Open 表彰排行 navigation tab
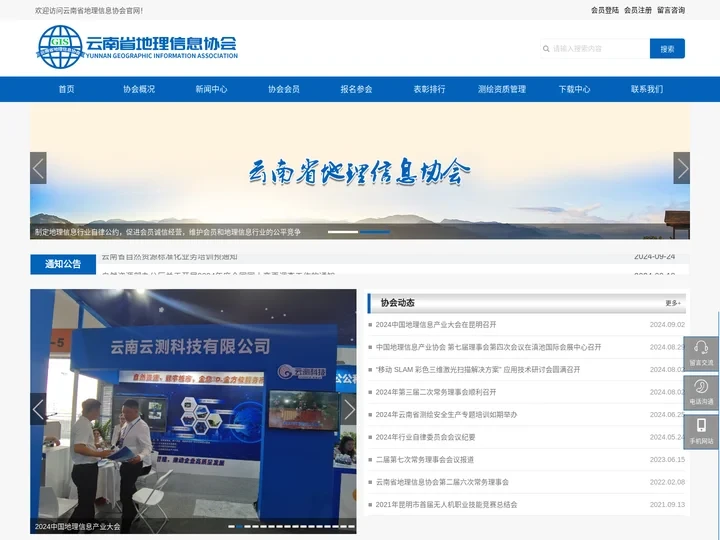Viewport: 720px width, 540px height. (429, 89)
